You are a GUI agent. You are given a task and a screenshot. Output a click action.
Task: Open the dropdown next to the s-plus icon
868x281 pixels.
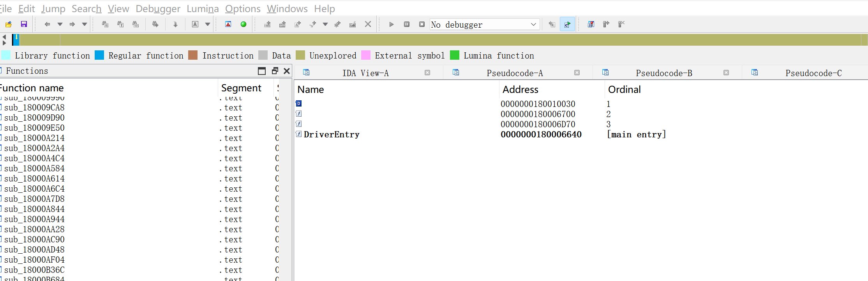click(325, 24)
